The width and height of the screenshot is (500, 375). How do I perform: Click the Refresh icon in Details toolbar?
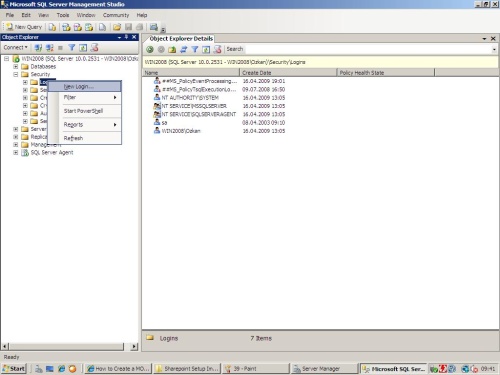pyautogui.click(x=206, y=50)
